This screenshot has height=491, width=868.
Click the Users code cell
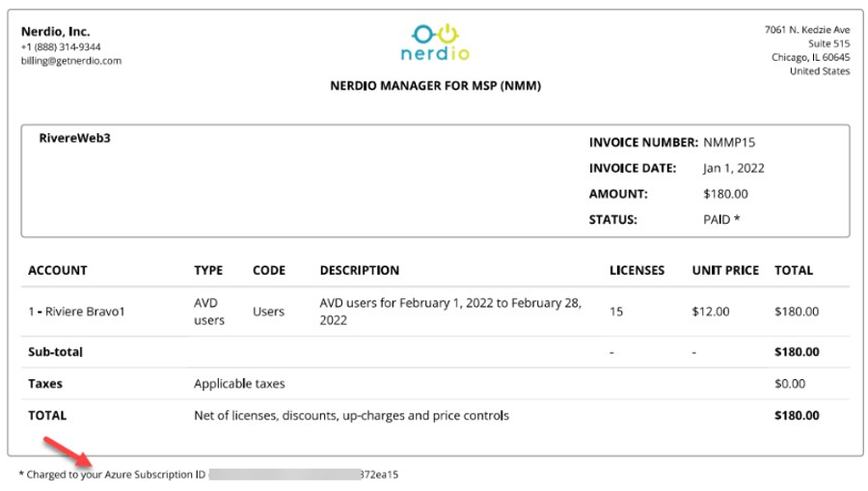268,312
